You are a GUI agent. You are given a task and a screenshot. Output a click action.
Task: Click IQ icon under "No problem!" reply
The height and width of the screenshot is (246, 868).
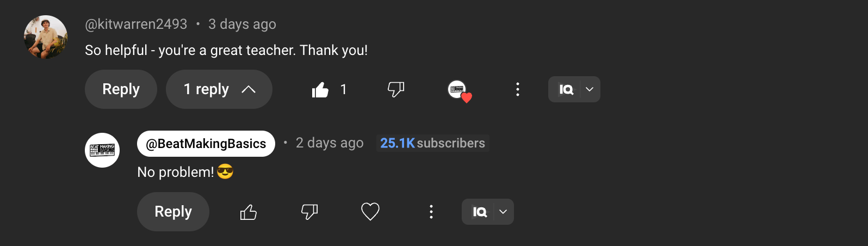(x=479, y=212)
